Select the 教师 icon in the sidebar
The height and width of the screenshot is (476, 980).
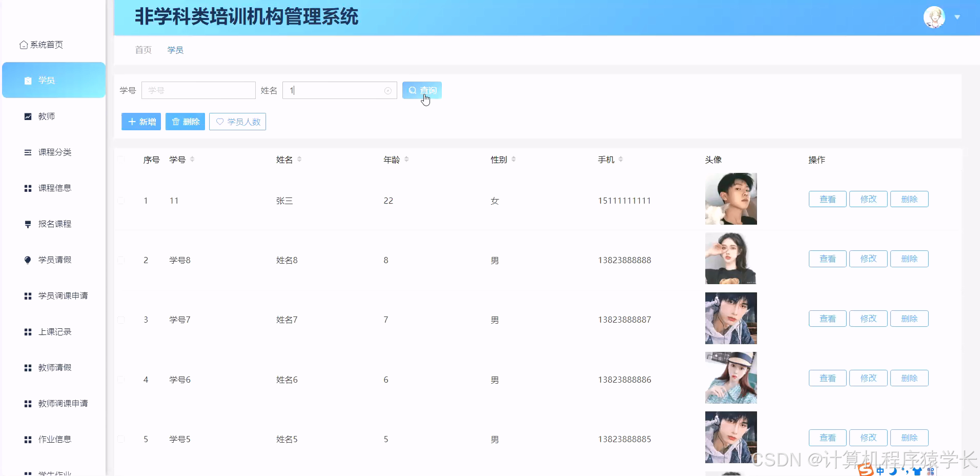coord(27,116)
